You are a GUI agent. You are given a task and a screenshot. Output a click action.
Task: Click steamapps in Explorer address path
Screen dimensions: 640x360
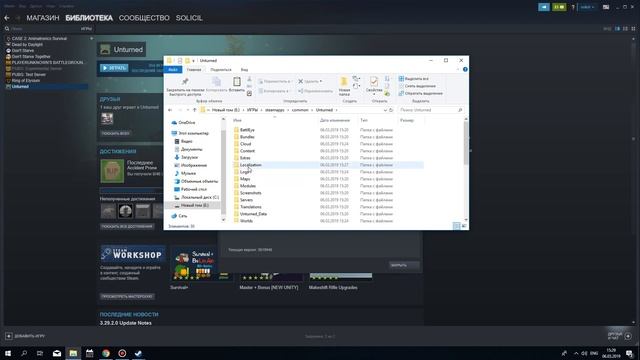click(275, 110)
